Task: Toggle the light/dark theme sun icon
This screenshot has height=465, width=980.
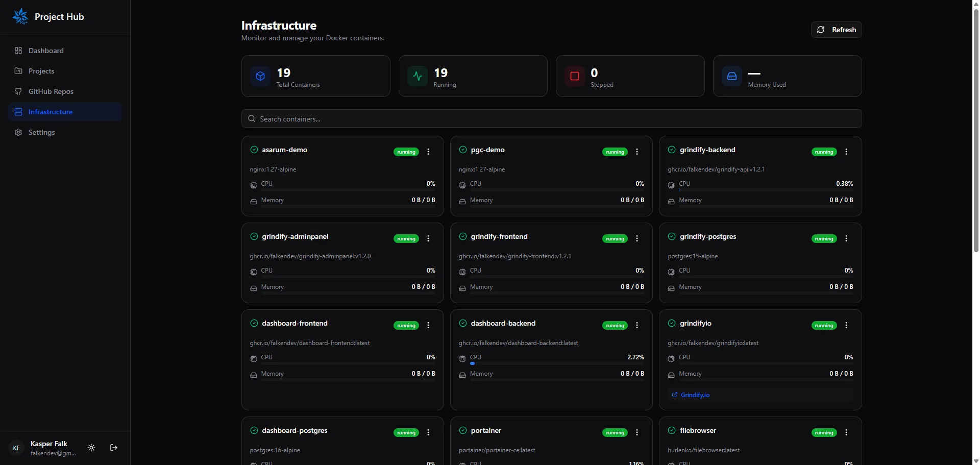Action: click(91, 448)
